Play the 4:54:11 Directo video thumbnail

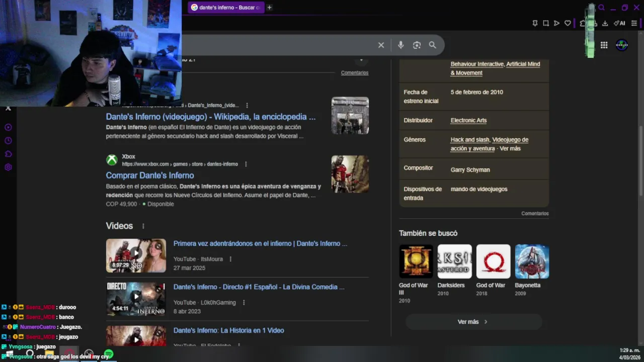(x=136, y=299)
